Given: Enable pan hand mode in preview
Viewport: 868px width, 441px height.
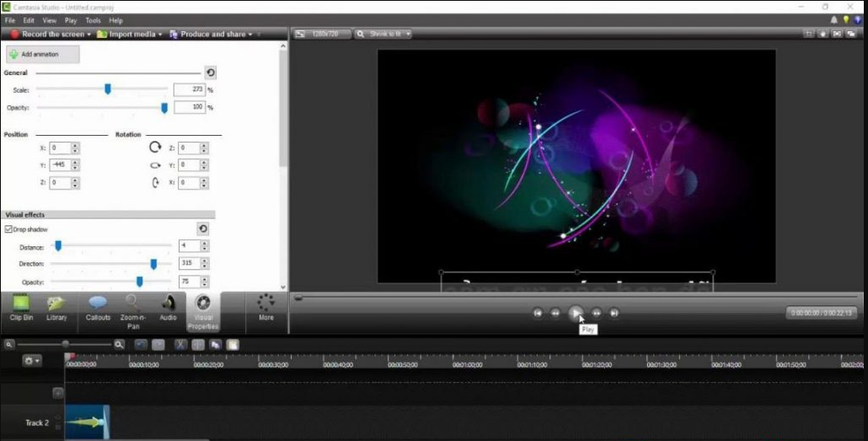Looking at the screenshot, I should 822,34.
